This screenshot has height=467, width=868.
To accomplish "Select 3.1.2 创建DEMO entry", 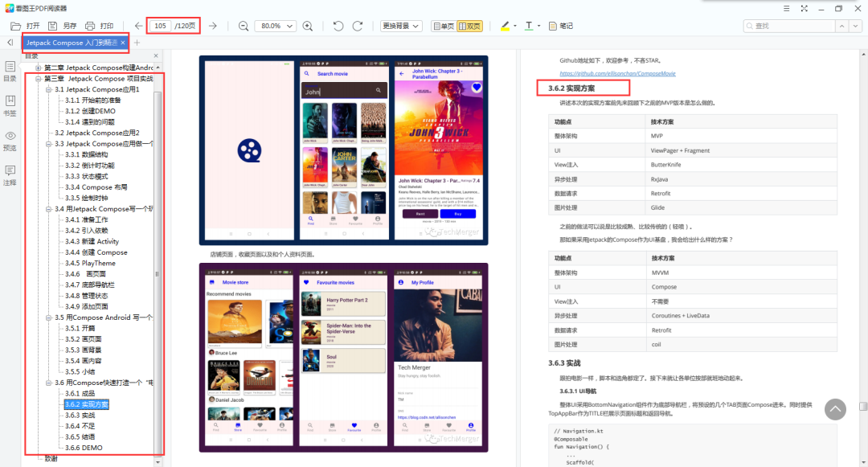I will click(90, 111).
